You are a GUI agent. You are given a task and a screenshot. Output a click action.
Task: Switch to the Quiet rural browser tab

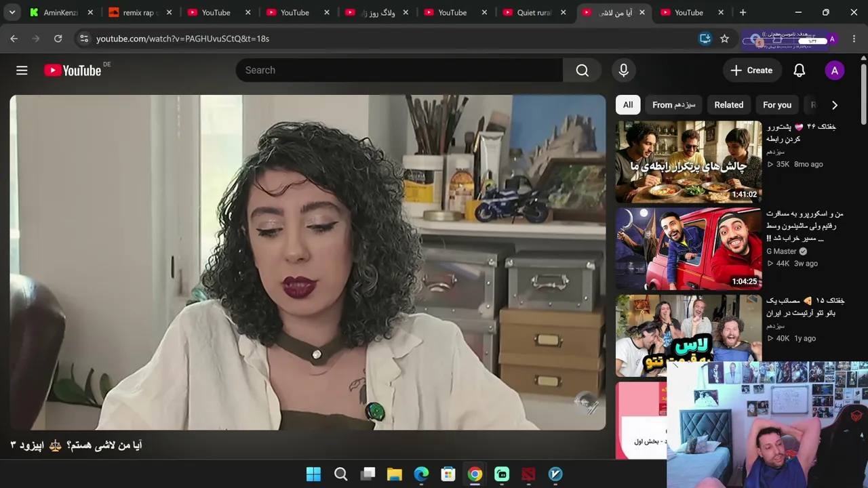tap(534, 12)
